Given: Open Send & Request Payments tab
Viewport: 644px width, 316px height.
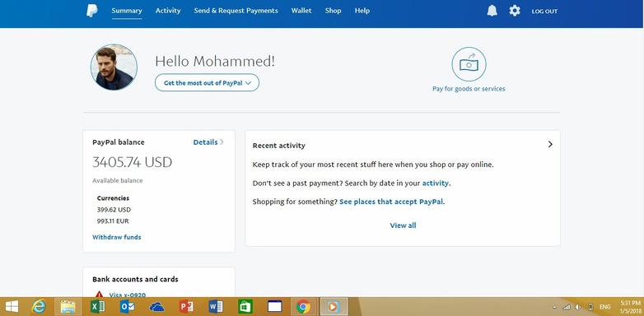Looking at the screenshot, I should 236,11.
